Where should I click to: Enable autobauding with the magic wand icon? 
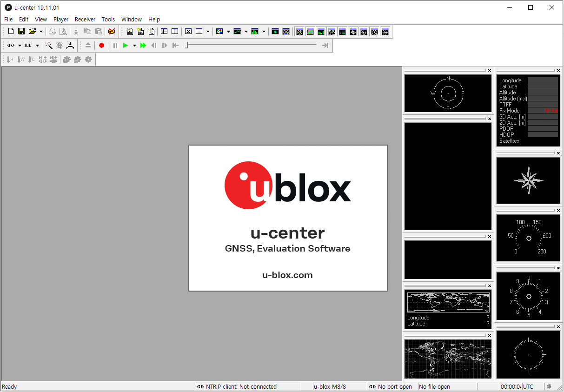click(x=48, y=45)
